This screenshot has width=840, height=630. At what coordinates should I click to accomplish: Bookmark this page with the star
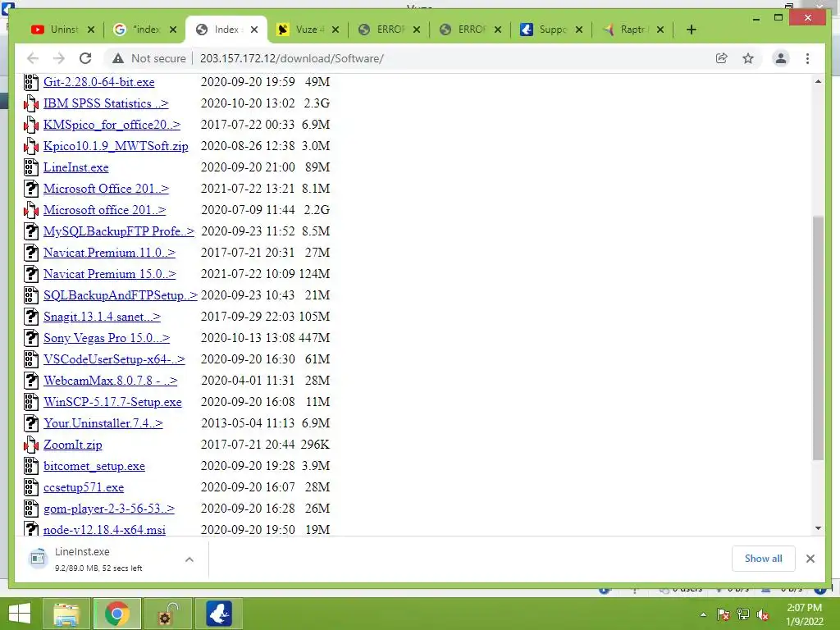pos(748,58)
